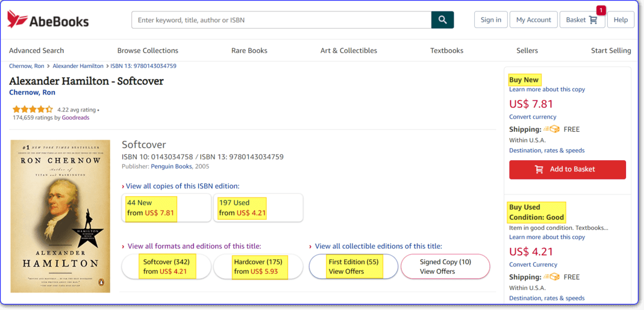This screenshot has height=310, width=644.
Task: Click Learn more about this copy under Buy Used
Action: (x=547, y=237)
